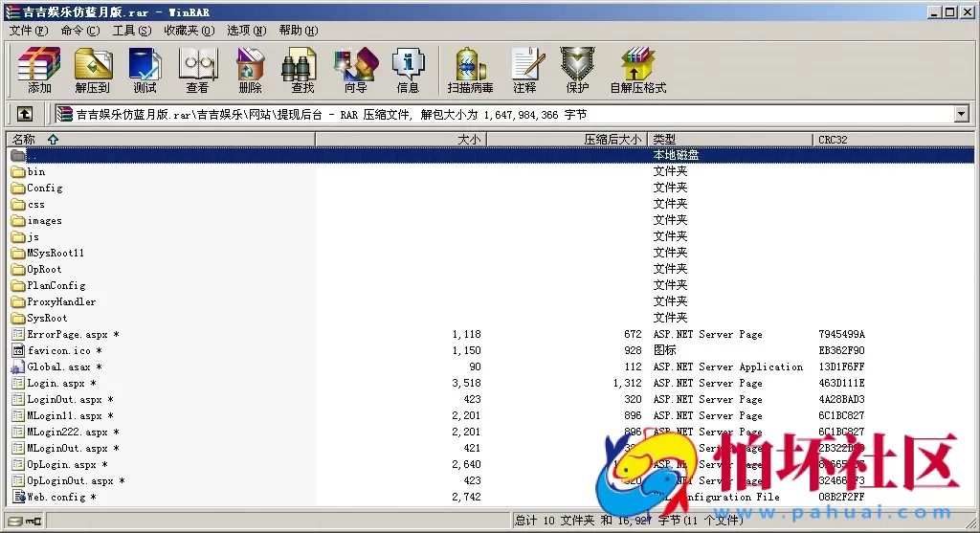Screen dimensions: 980x533
Task: Sort list by 大小 column header
Action: pos(469,139)
